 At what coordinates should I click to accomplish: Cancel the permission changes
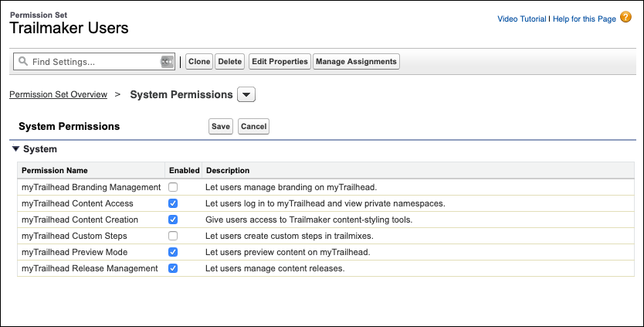[x=253, y=126]
